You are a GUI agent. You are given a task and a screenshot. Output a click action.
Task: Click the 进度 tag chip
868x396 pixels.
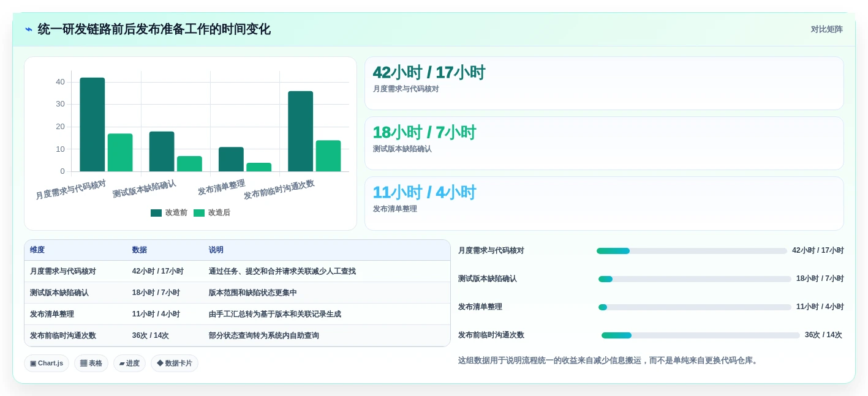click(129, 363)
